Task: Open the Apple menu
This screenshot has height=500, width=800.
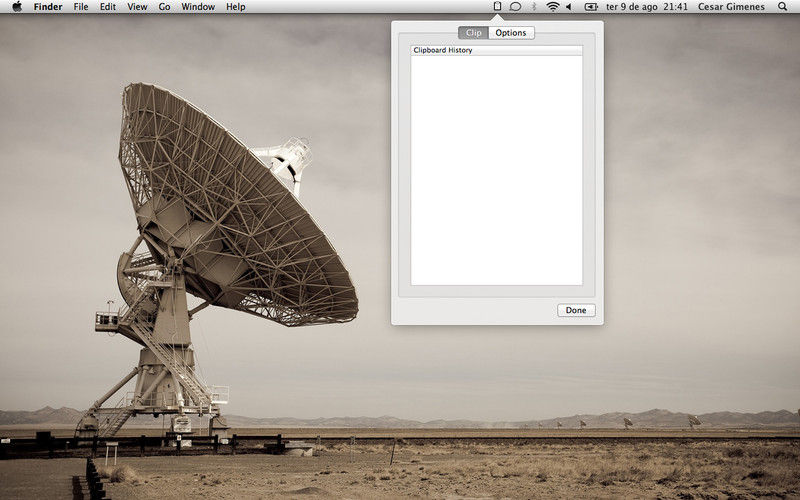Action: (17, 7)
